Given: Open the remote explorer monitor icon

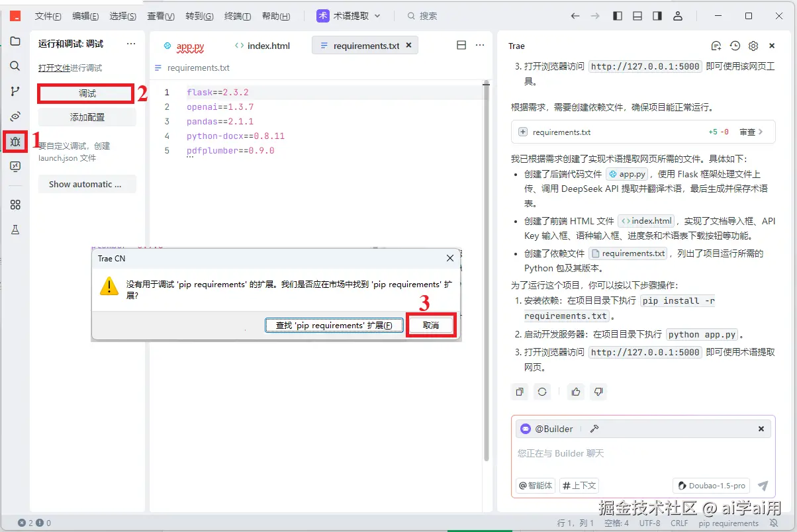Looking at the screenshot, I should (x=15, y=167).
